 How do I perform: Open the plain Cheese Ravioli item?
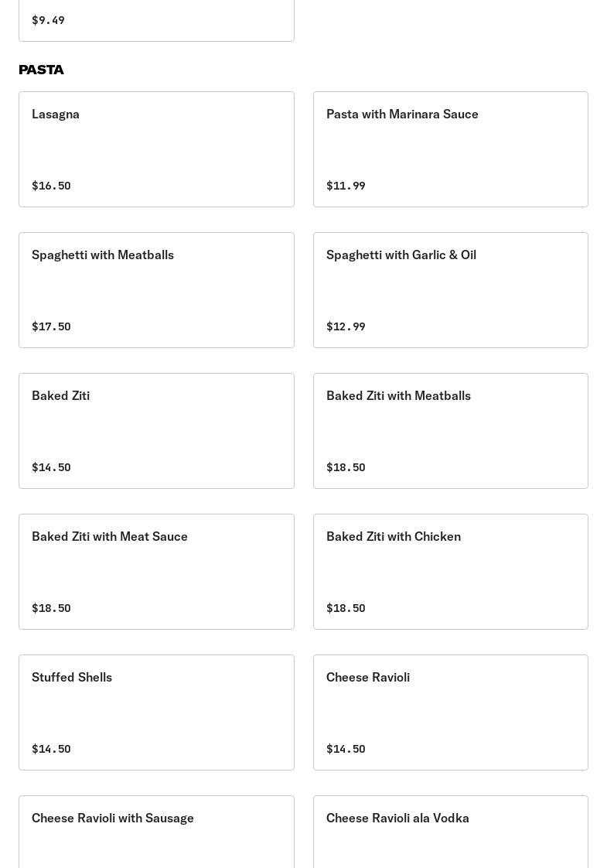pos(450,713)
